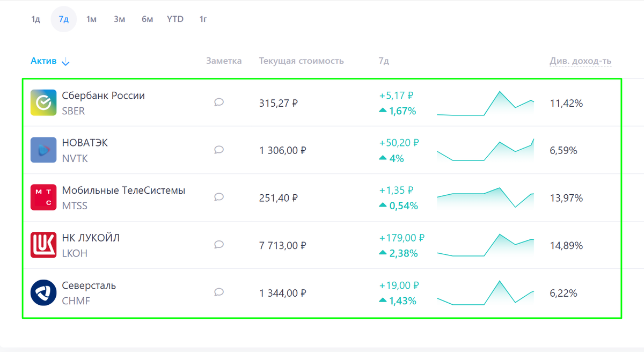Click the 1,43% growth percentage
The image size is (644, 352).
pyautogui.click(x=402, y=301)
